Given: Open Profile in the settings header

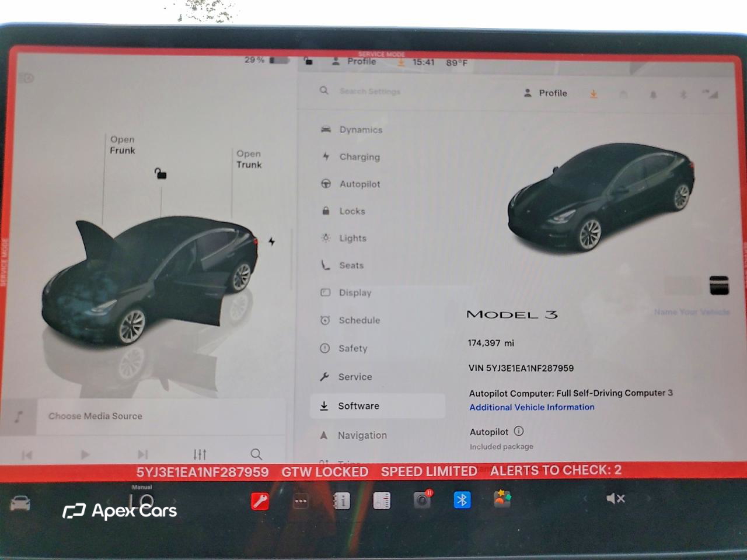Looking at the screenshot, I should [x=546, y=93].
